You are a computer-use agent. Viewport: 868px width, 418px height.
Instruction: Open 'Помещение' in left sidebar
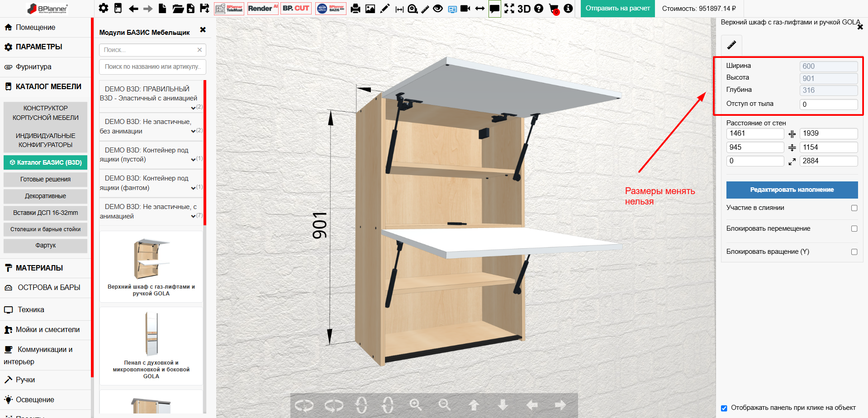(45, 27)
